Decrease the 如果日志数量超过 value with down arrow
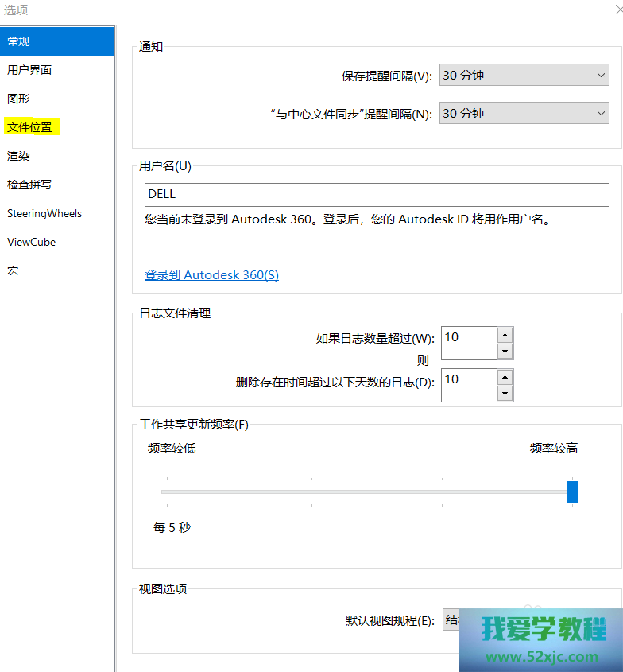The width and height of the screenshot is (623, 672). tap(505, 352)
